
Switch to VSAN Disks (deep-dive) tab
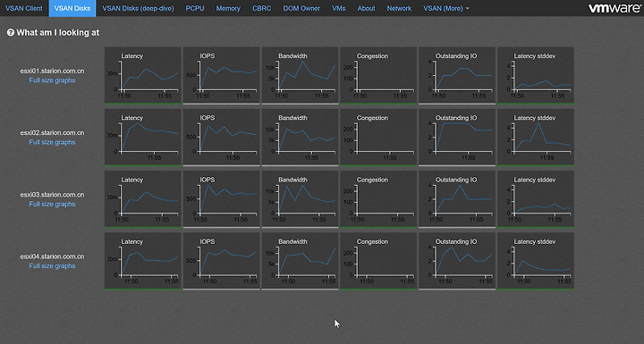(x=138, y=8)
